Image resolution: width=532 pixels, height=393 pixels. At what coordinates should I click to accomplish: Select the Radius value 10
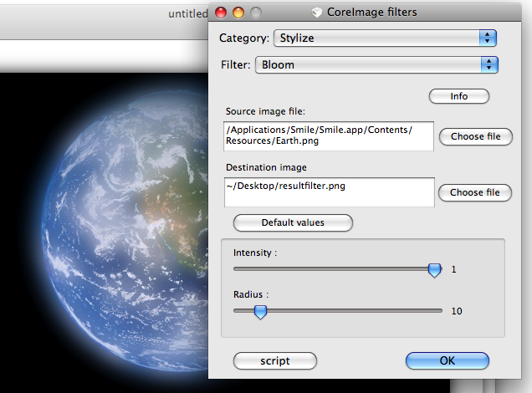(x=457, y=311)
